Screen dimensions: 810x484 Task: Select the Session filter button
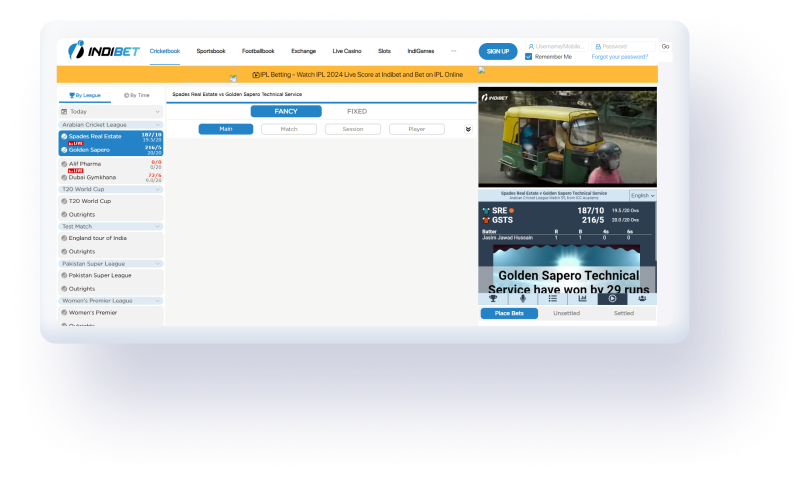tap(353, 129)
